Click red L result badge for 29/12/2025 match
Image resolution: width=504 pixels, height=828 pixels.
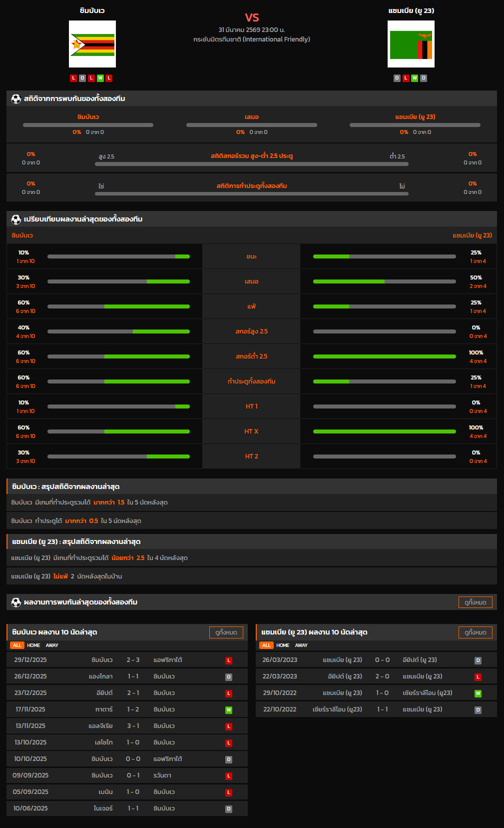point(229,660)
